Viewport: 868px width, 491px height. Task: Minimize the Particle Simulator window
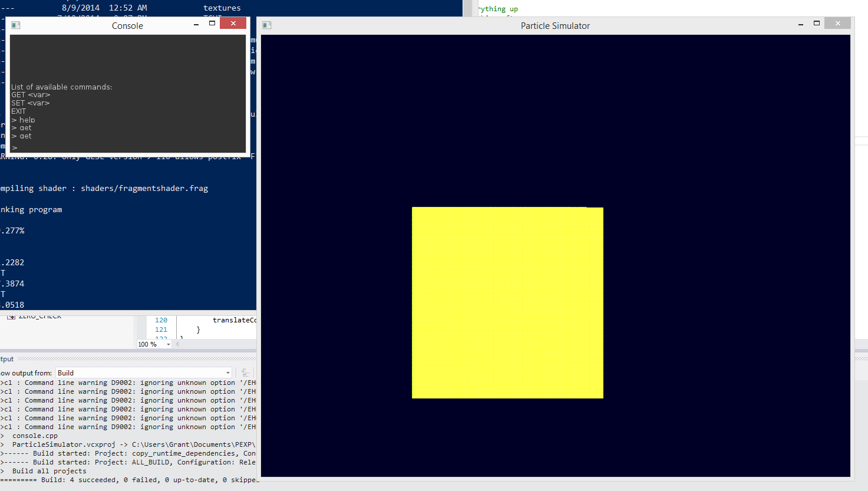pos(801,24)
